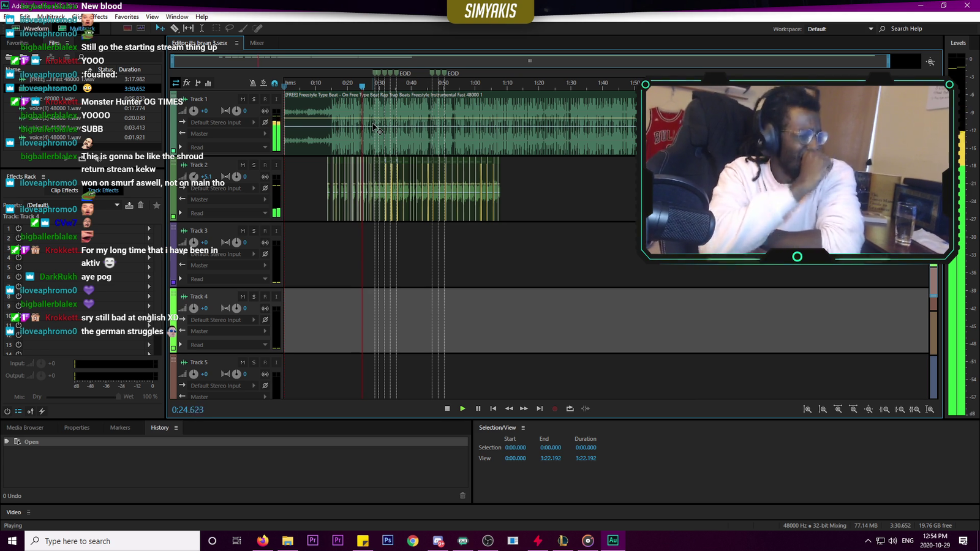Image resolution: width=980 pixels, height=551 pixels.
Task: Stop playback with the Stop button
Action: pyautogui.click(x=447, y=408)
